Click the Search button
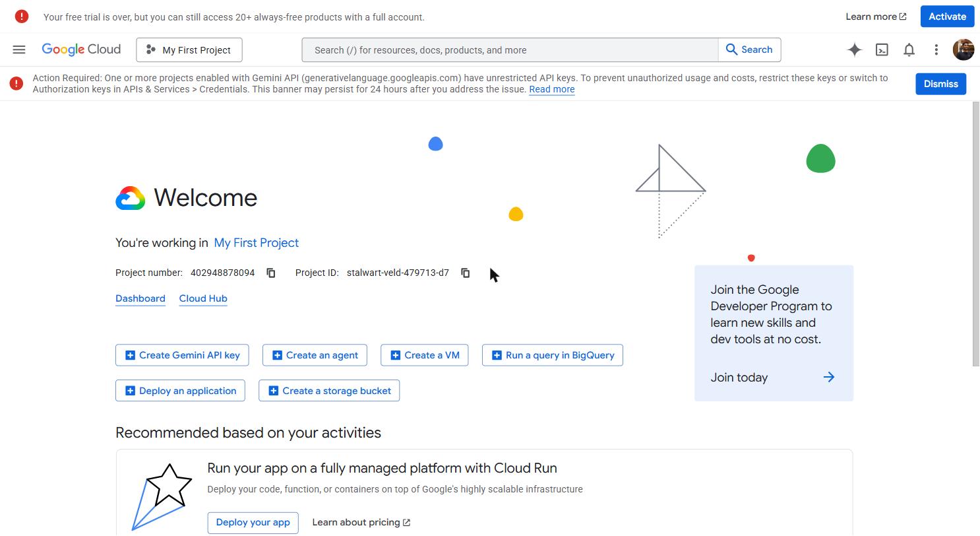 [749, 50]
